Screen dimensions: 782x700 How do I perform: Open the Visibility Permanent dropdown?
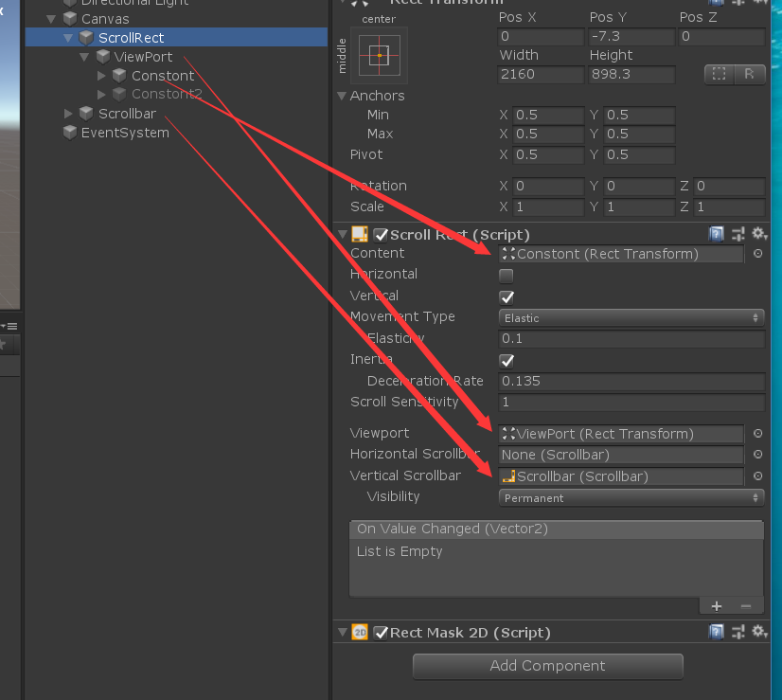(x=630, y=496)
